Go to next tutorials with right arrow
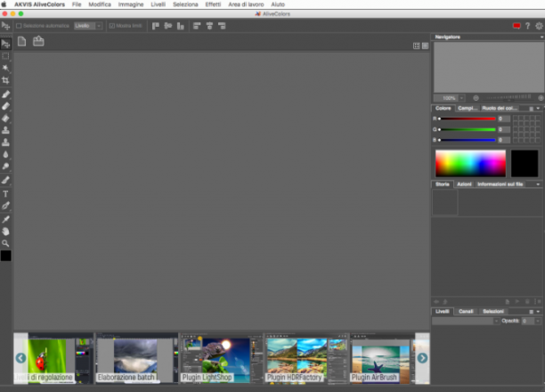545x392 pixels. point(422,358)
